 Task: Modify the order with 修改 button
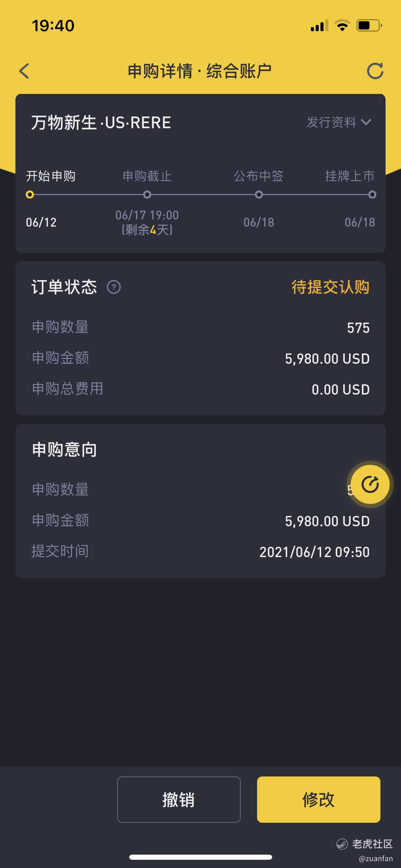318,799
